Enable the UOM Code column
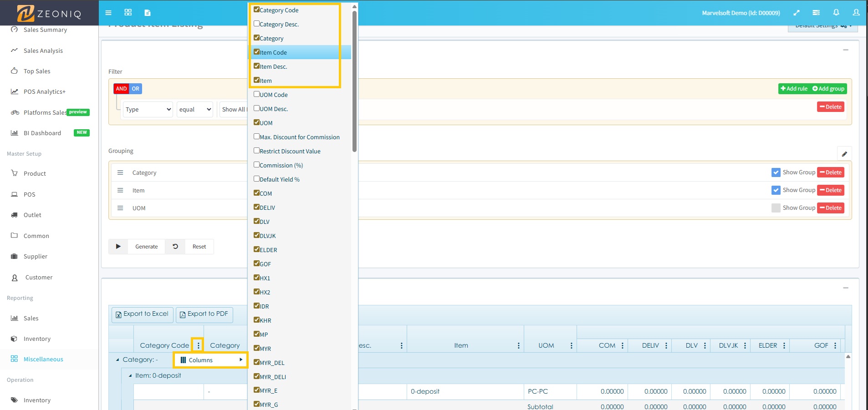 (257, 94)
